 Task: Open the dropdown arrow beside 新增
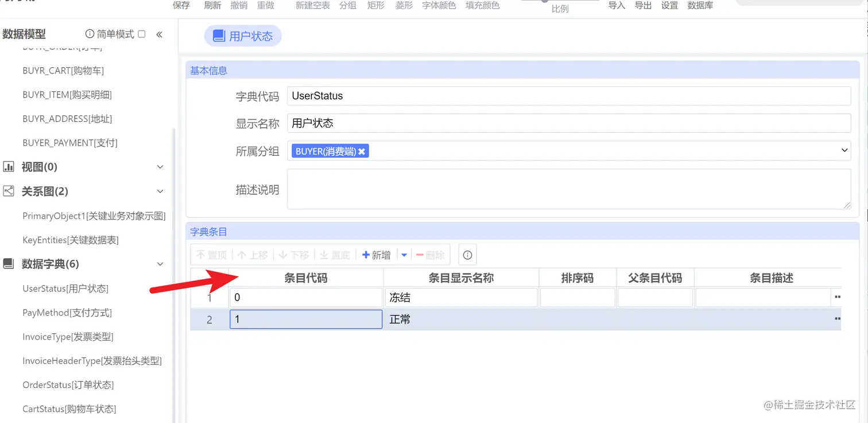[x=404, y=255]
